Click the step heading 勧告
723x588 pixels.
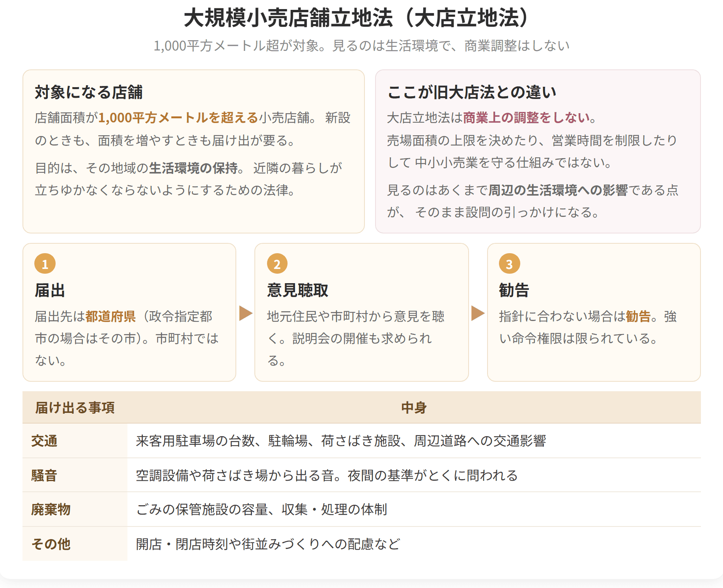(514, 291)
